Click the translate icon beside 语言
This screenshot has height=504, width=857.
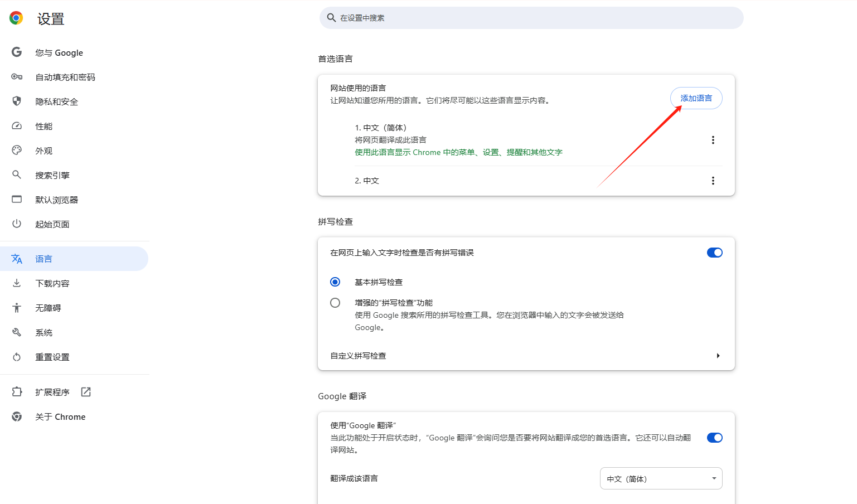coord(17,259)
